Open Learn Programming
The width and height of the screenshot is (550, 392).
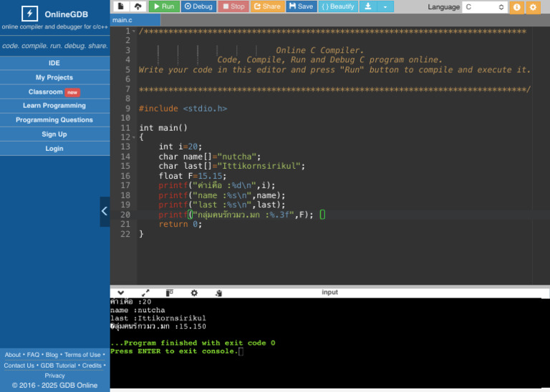[54, 105]
